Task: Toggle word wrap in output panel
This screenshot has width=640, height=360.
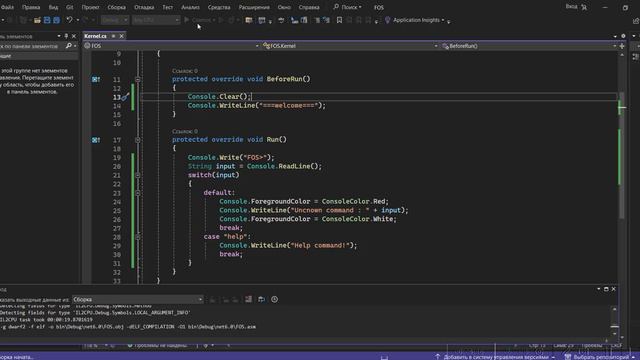Action: point(261,300)
